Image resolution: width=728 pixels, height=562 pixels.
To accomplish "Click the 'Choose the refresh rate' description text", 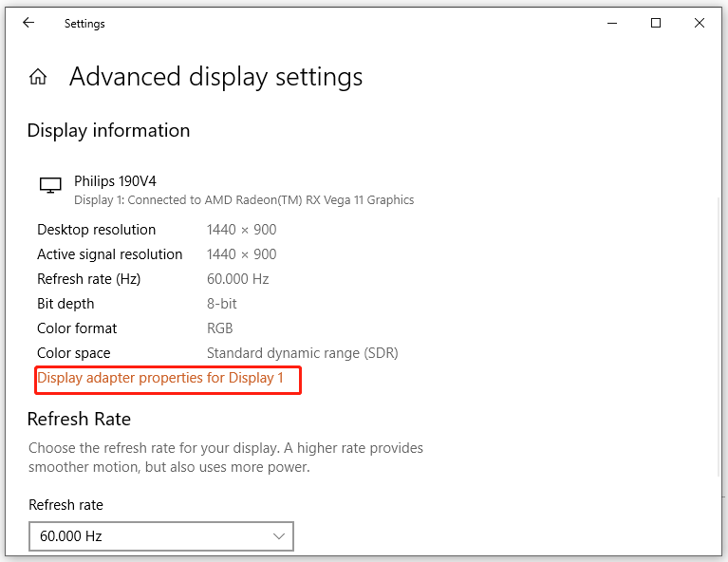I will click(226, 457).
